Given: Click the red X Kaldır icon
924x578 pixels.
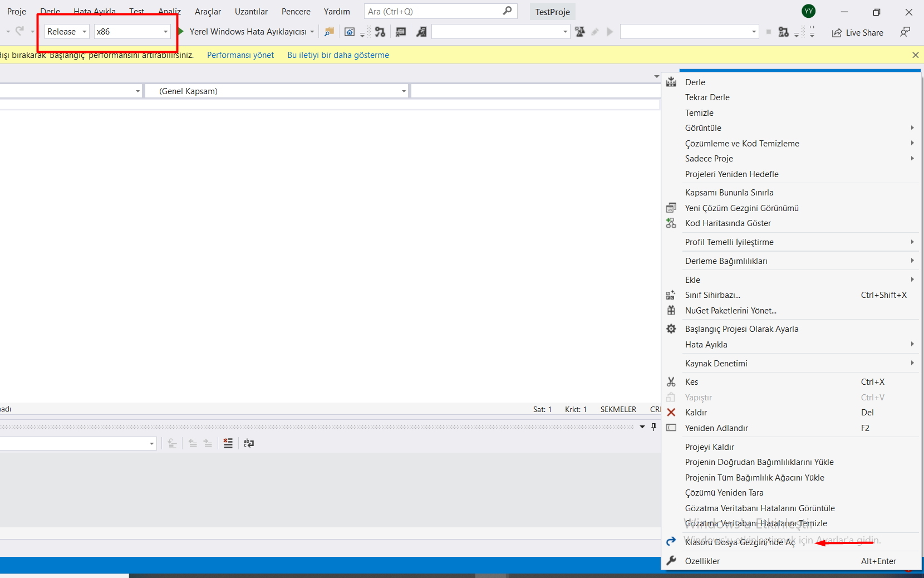Looking at the screenshot, I should pos(671,413).
